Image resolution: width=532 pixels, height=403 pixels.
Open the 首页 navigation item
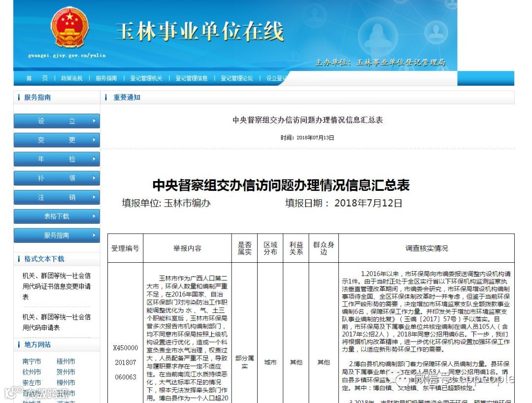pos(37,78)
